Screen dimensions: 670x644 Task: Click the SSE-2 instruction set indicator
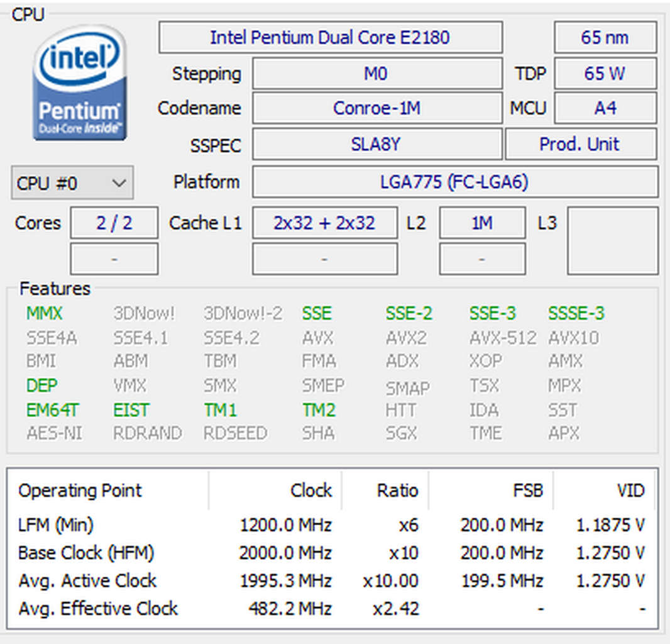tap(409, 313)
